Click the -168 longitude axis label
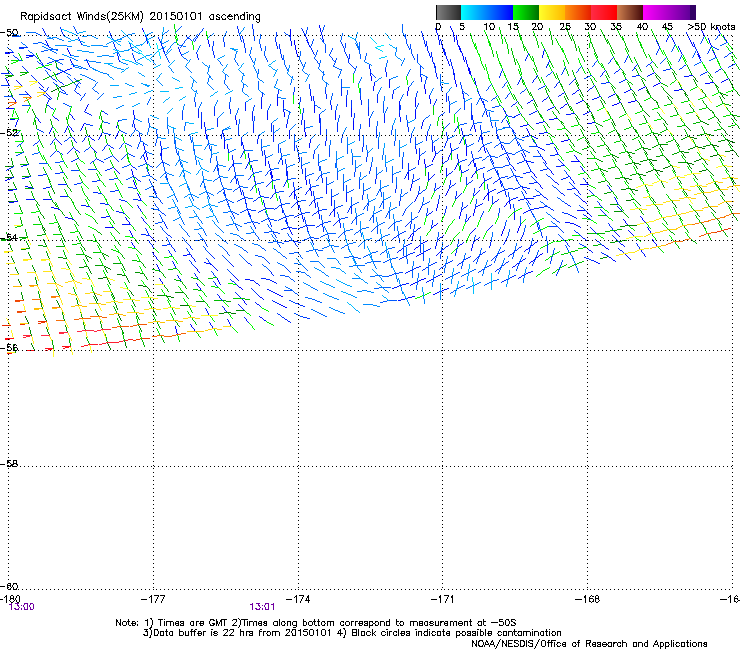 click(x=588, y=599)
